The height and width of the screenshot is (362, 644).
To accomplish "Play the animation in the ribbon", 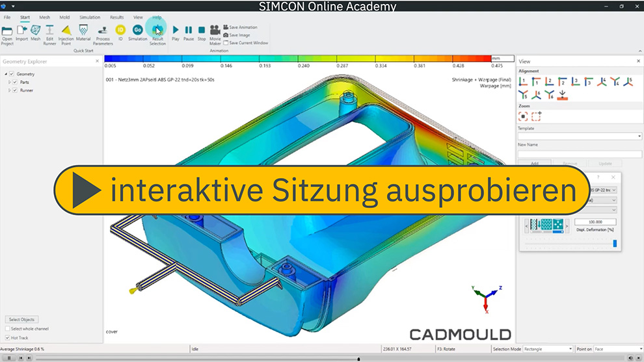I will [x=176, y=30].
